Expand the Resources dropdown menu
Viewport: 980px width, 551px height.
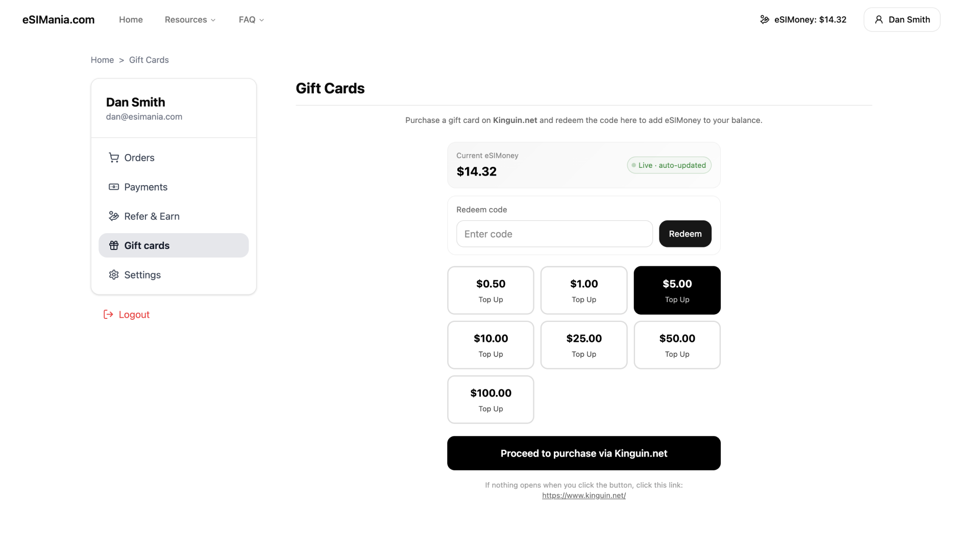pyautogui.click(x=190, y=19)
